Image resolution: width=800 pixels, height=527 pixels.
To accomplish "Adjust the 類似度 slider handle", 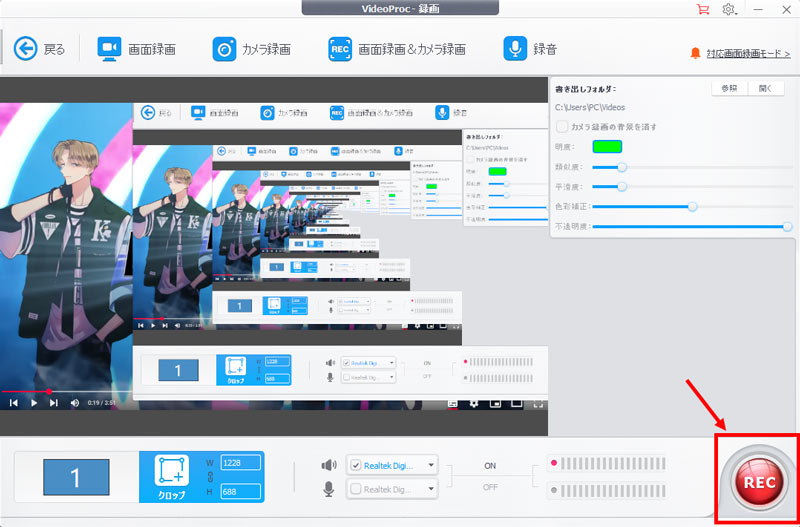I will coord(621,167).
